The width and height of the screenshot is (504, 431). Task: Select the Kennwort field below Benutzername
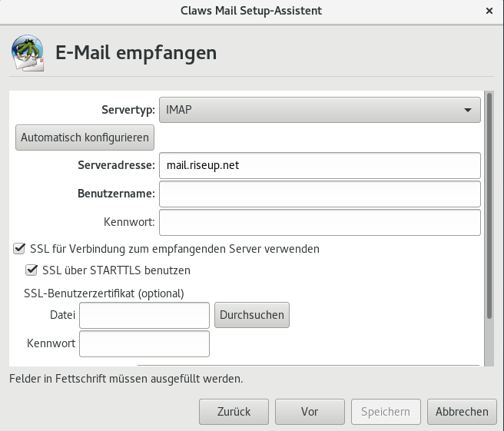click(x=320, y=222)
